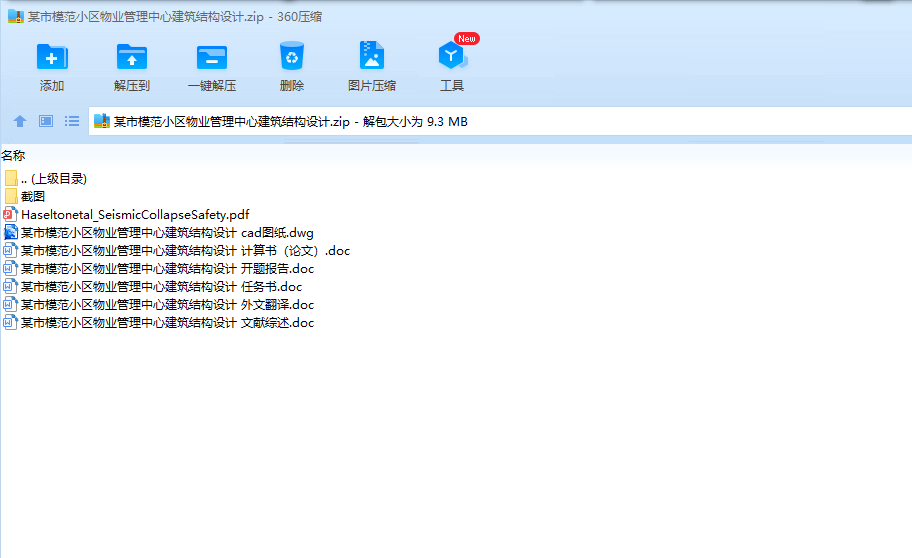Select the 文献综述.doc file
This screenshot has height=558, width=912.
coord(158,323)
